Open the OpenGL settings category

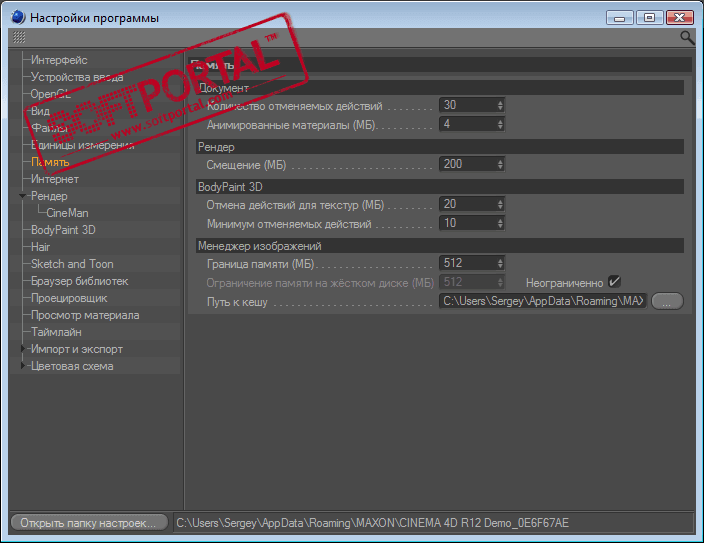tap(50, 94)
